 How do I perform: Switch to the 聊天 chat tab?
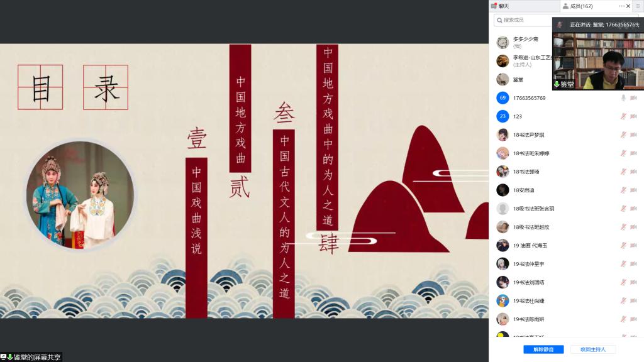pos(500,6)
